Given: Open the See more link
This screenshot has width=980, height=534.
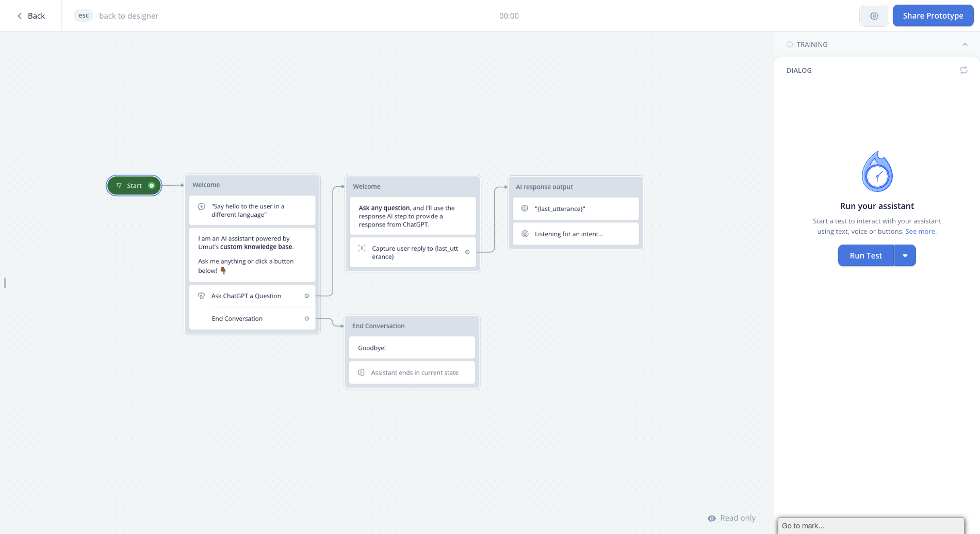Looking at the screenshot, I should coord(921,231).
